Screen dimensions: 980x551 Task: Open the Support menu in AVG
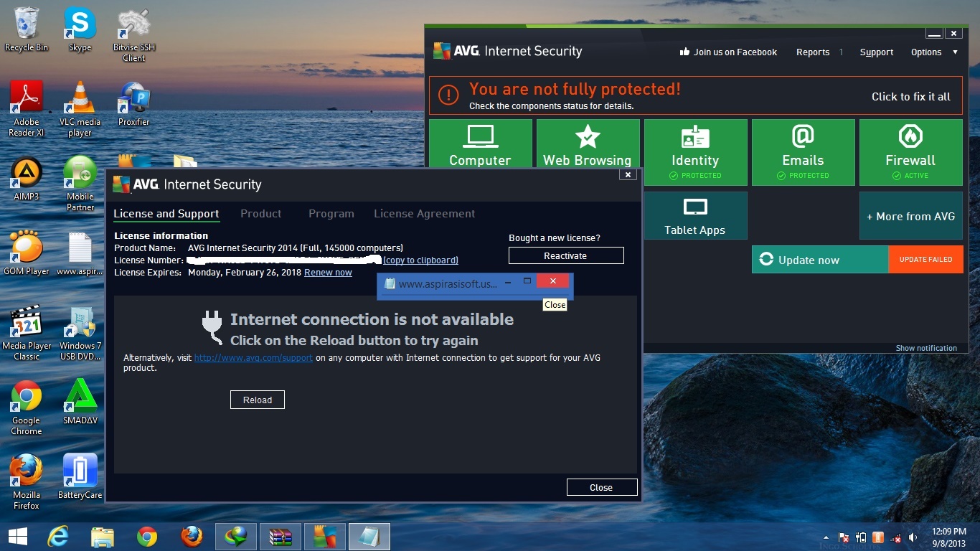(877, 52)
